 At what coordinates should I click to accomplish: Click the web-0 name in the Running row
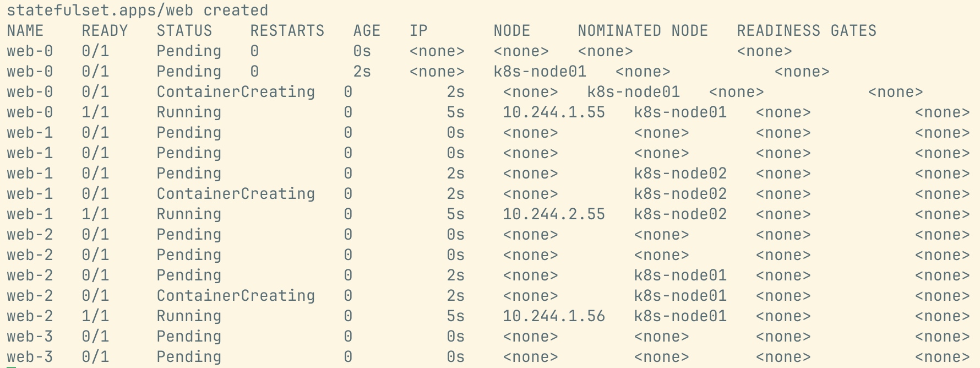[x=30, y=112]
